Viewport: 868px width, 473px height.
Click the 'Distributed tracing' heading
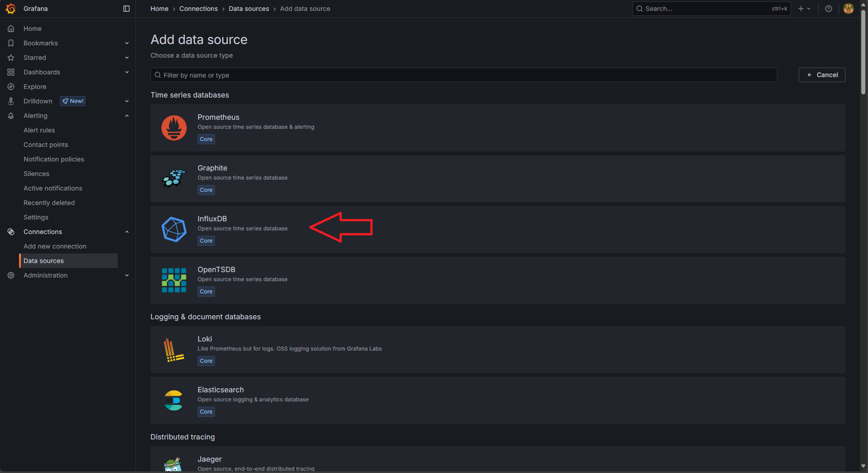183,437
